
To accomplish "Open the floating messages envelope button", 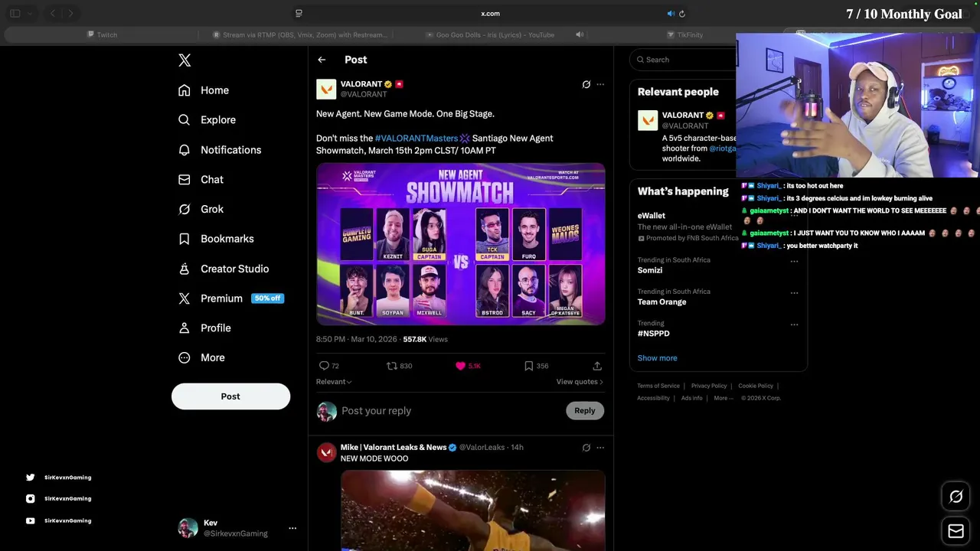I will [955, 531].
